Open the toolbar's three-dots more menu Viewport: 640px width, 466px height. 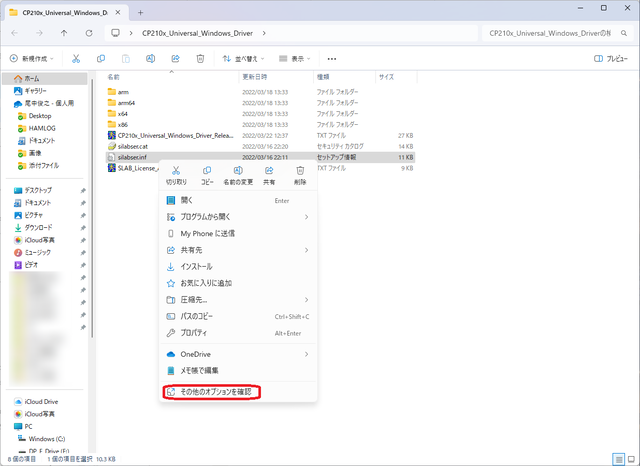332,59
